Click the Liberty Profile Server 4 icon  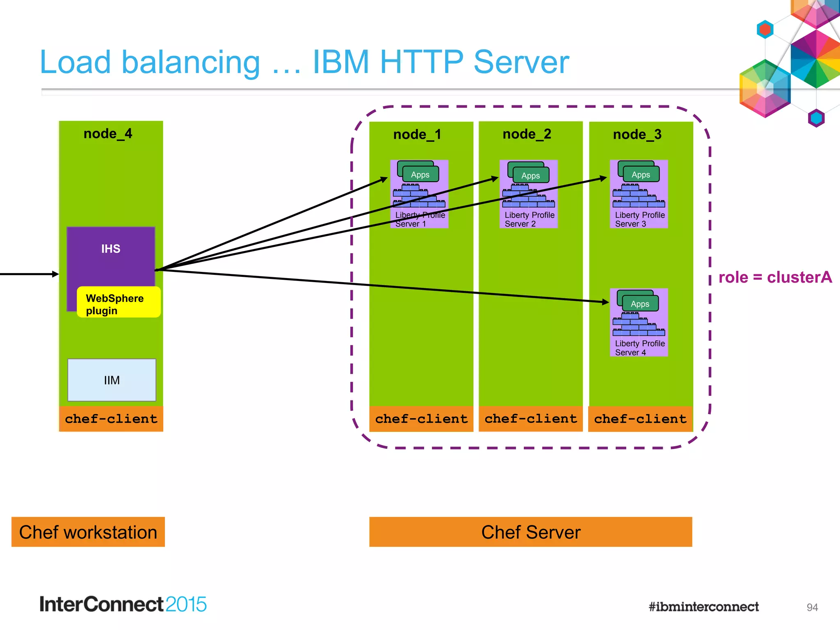(x=639, y=322)
